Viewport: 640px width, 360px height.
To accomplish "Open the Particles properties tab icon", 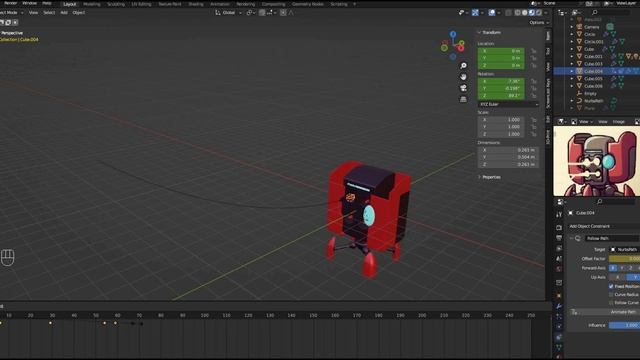I will (x=559, y=316).
